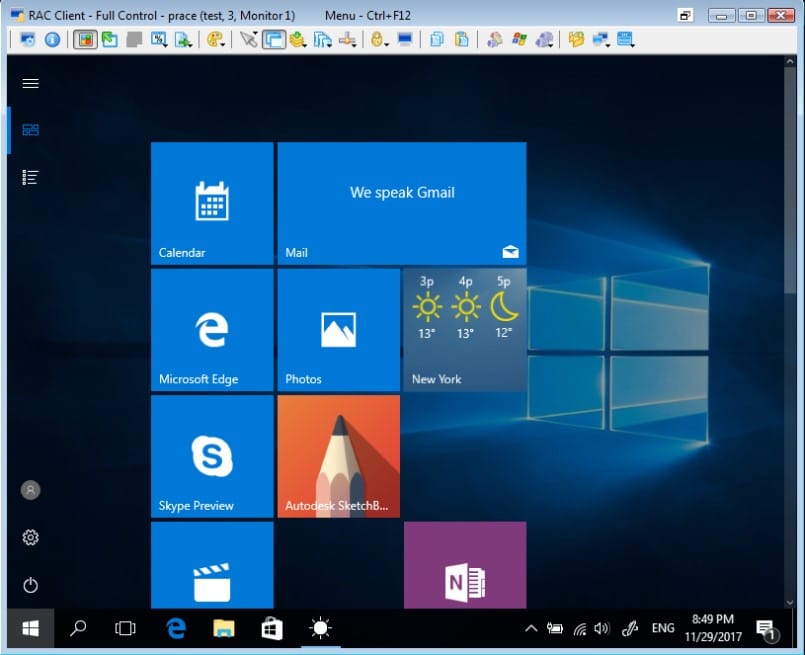Switch to the All apps list view
Image resolution: width=805 pixels, height=655 pixels.
pos(30,177)
